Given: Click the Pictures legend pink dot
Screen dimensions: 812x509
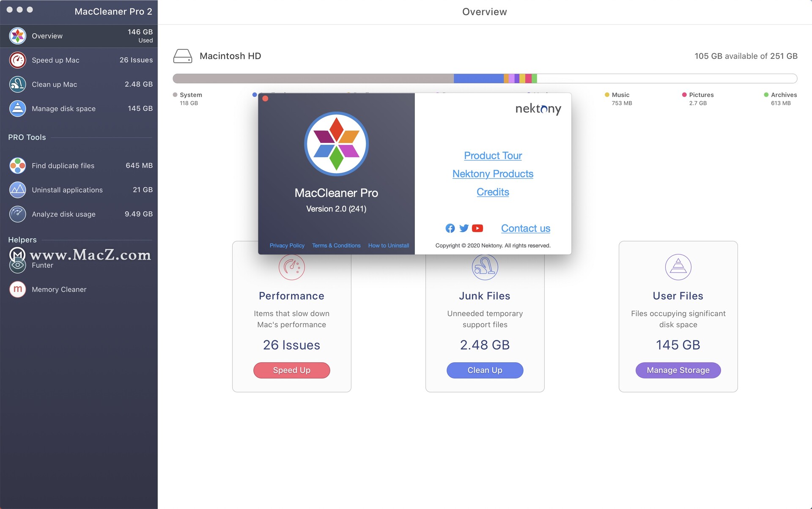Looking at the screenshot, I should [684, 95].
